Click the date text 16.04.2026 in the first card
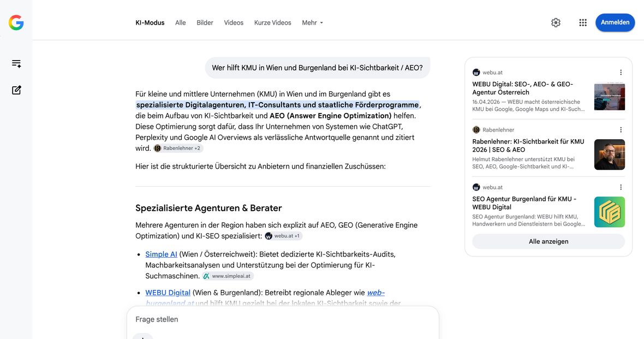644x339 pixels. pos(486,102)
